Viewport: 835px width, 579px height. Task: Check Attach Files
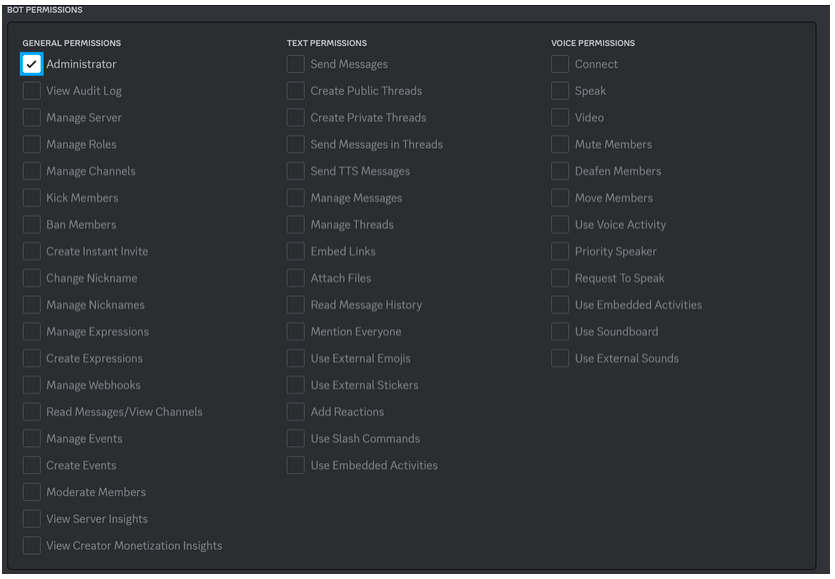click(x=296, y=278)
